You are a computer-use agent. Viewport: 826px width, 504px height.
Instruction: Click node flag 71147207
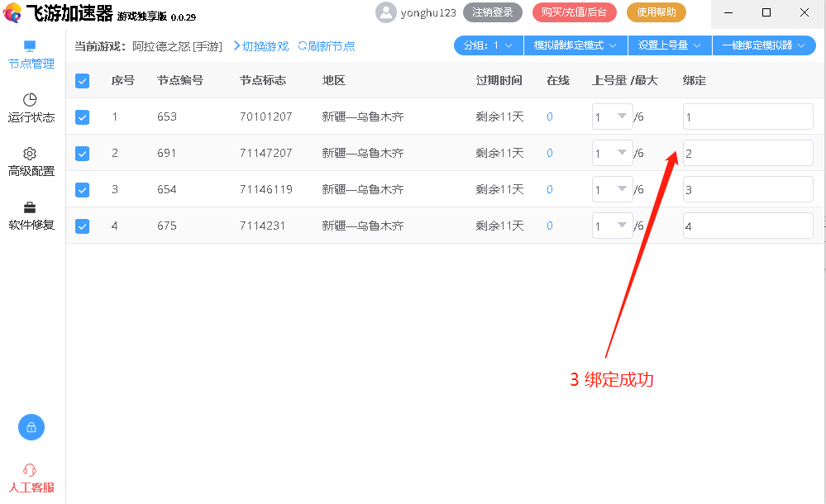point(265,153)
